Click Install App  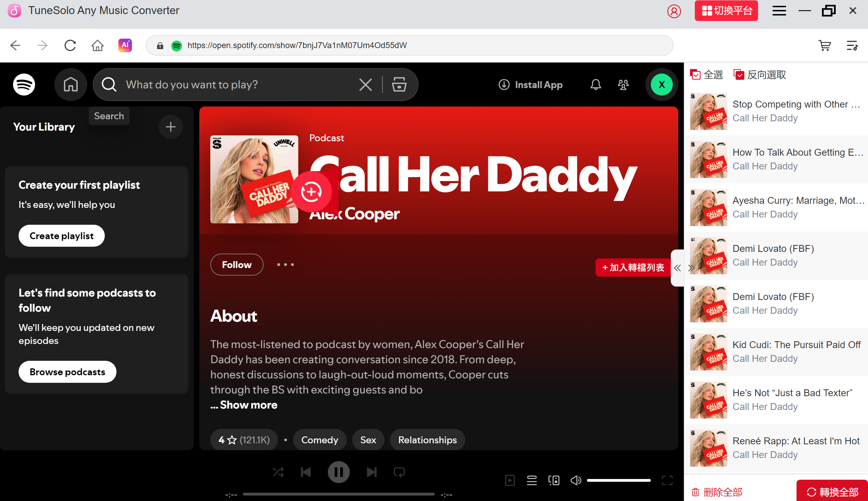(x=531, y=85)
